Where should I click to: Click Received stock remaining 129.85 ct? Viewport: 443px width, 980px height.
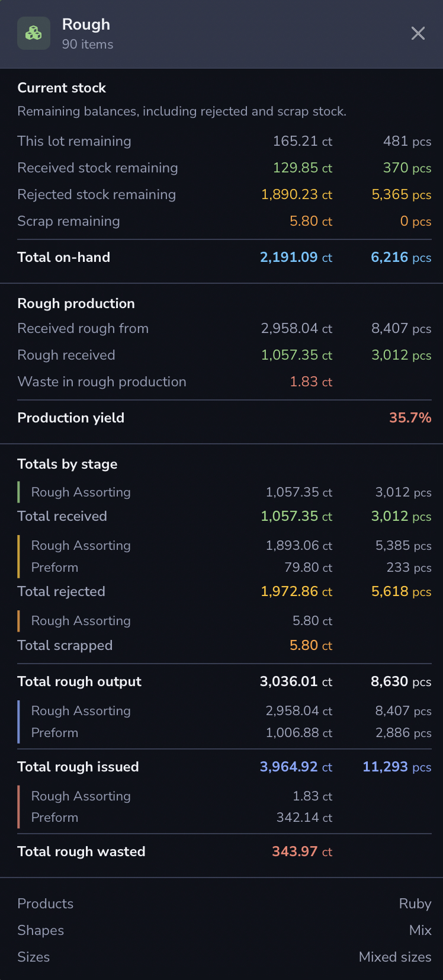(x=303, y=168)
